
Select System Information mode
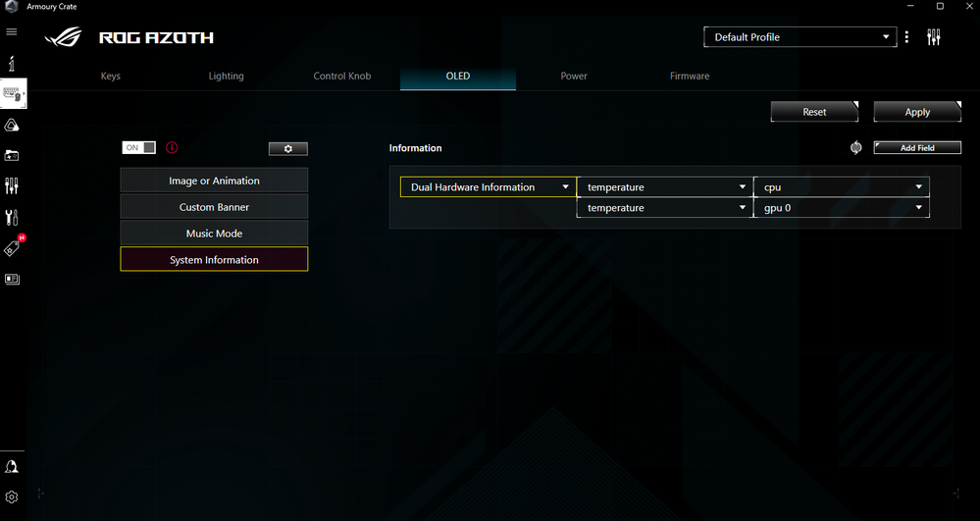tap(214, 260)
